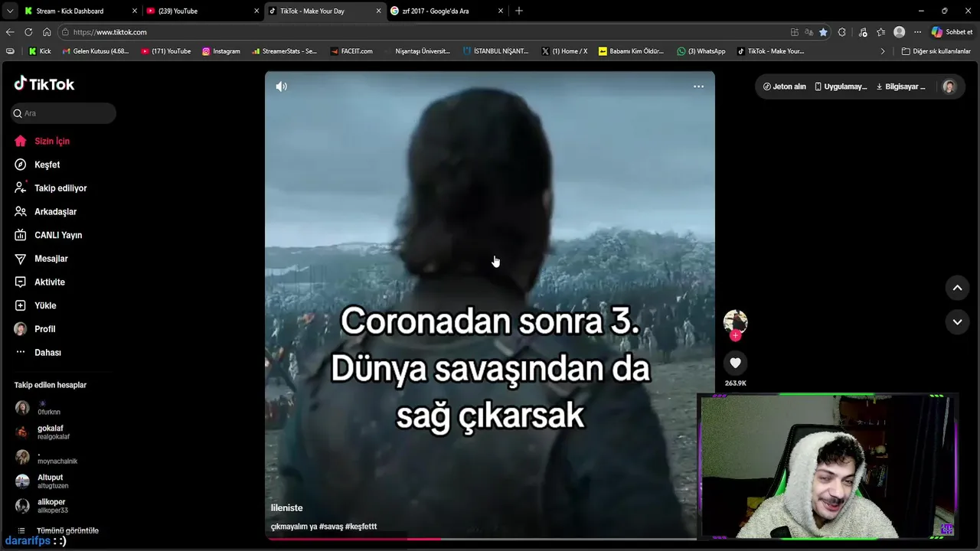This screenshot has width=980, height=551.
Task: Open the creator's avatar beside the video
Action: coord(735,321)
